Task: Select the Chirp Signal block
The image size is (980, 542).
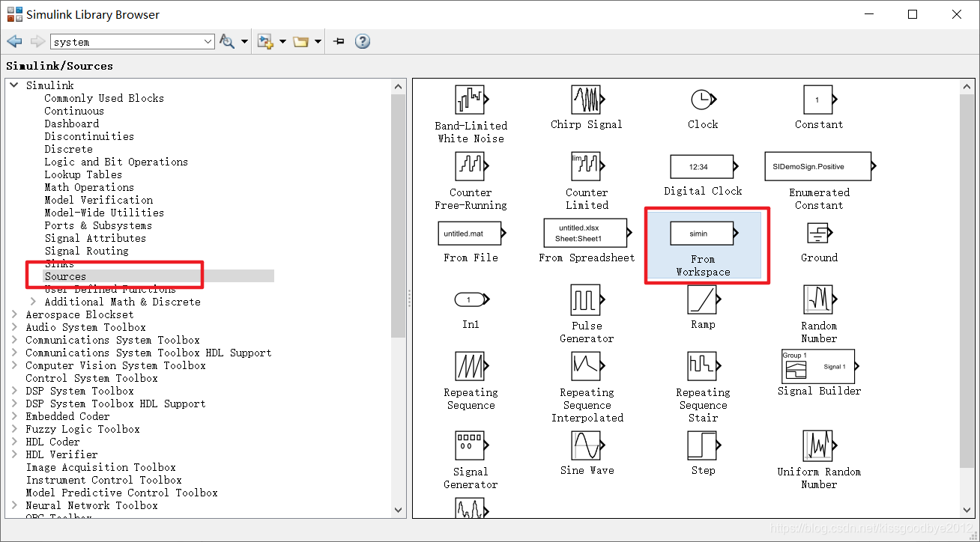Action: (x=587, y=100)
